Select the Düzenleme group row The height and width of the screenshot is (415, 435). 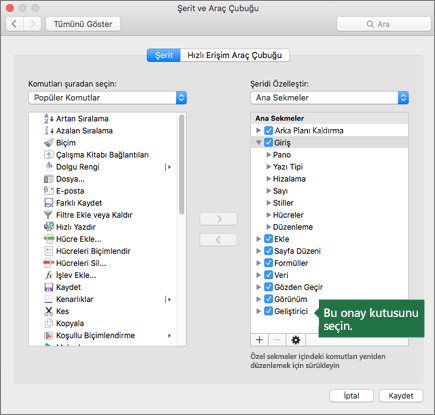[329, 227]
